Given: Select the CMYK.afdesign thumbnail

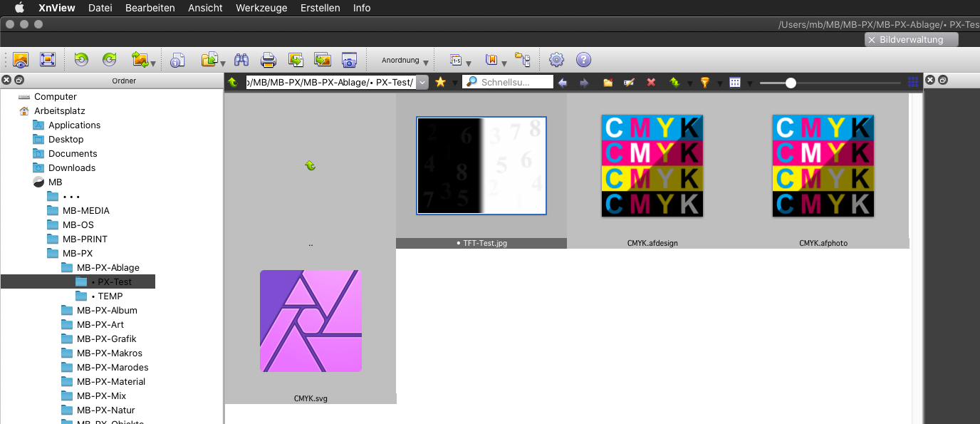Looking at the screenshot, I should point(652,165).
